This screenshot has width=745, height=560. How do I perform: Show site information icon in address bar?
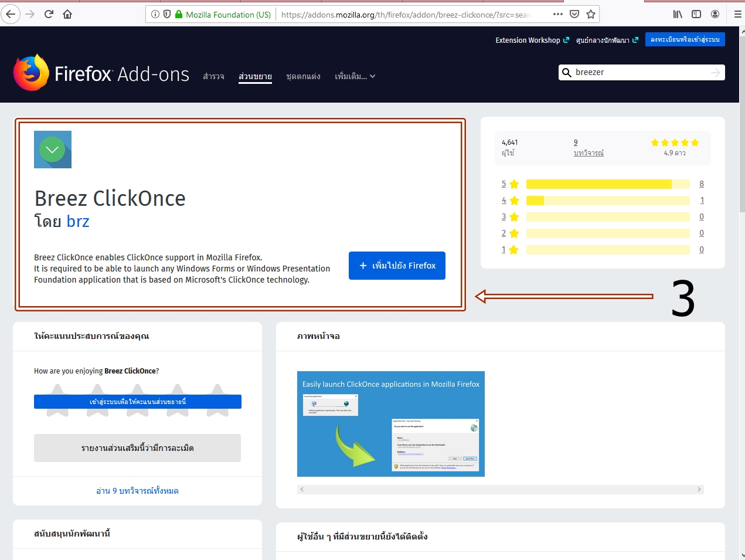click(155, 14)
